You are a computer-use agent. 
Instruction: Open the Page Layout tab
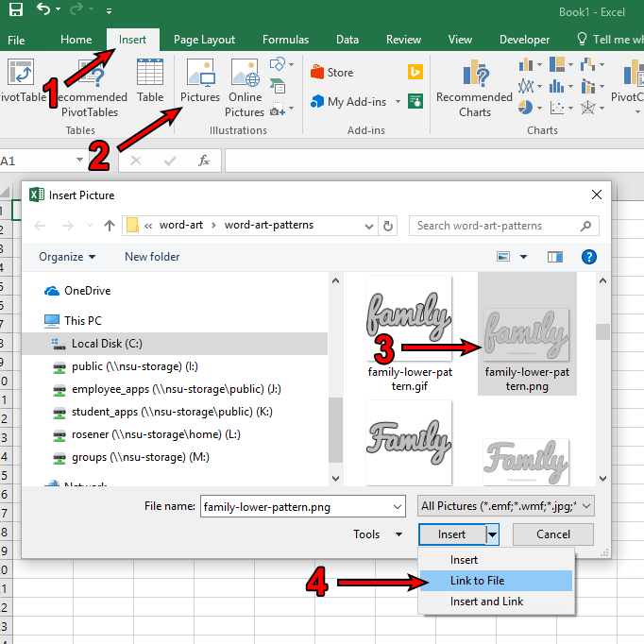tap(204, 40)
